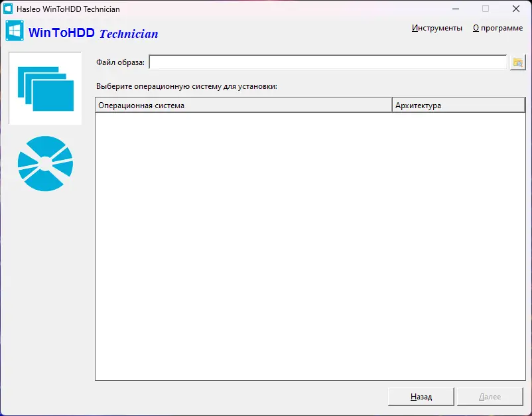532x416 pixels.
Task: Close the WinToHDD window
Action: [515, 9]
